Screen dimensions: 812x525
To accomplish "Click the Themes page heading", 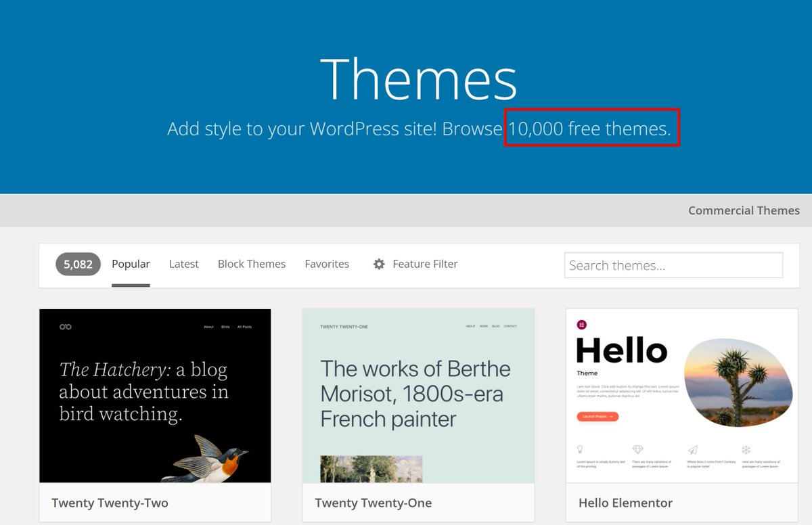I will coord(419,78).
